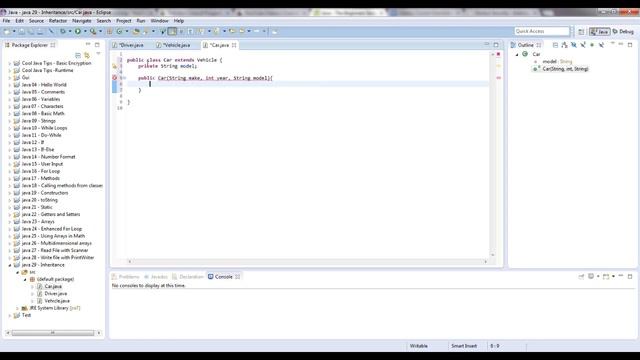Select Vehicle.java in Package Explorer

tap(57, 301)
